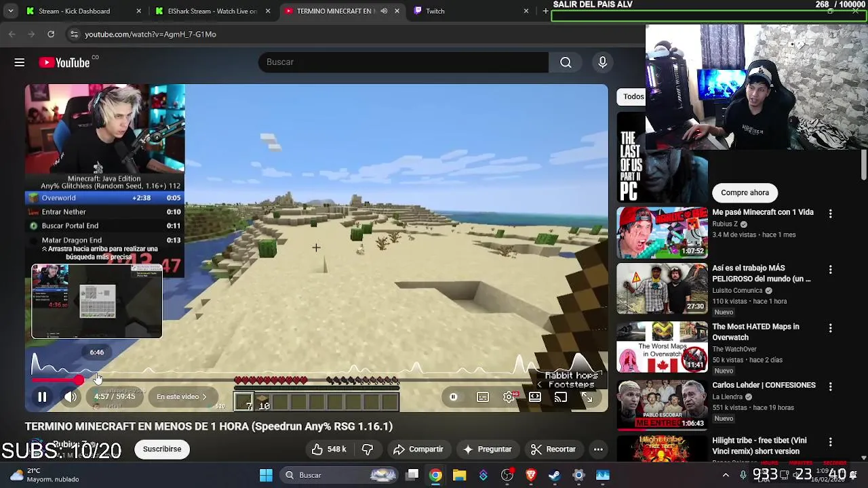Enter fullscreen mode
This screenshot has height=488, width=868.
(x=587, y=397)
